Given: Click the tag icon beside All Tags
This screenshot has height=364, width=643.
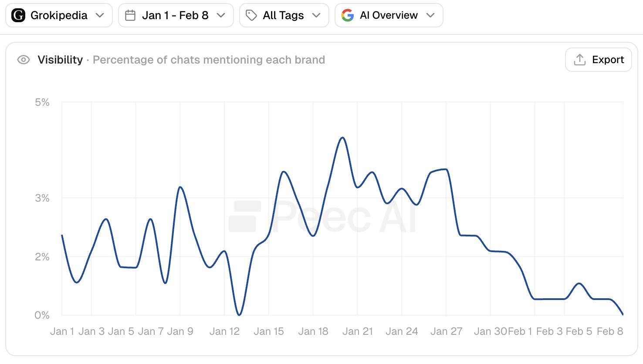Looking at the screenshot, I should click(x=251, y=16).
